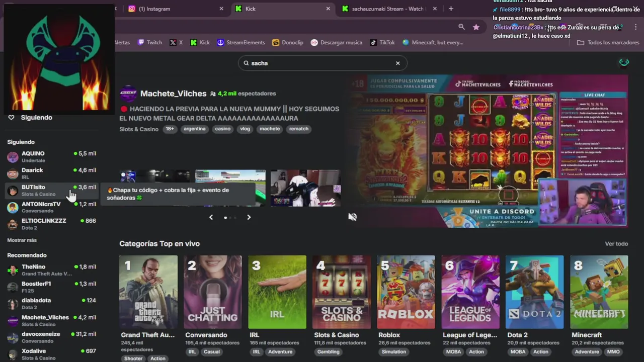Close the sachauzumaki Stream tab

[435, 9]
